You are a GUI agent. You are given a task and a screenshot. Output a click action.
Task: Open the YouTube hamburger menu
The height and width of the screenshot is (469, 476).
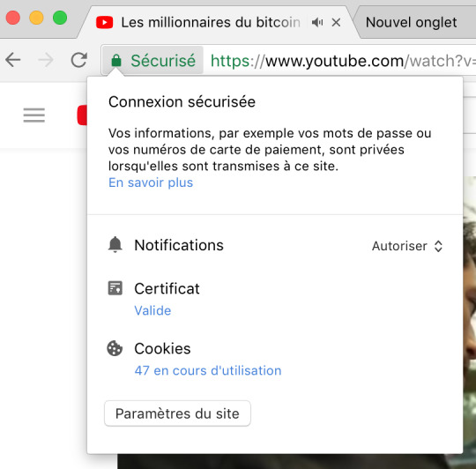point(34,115)
